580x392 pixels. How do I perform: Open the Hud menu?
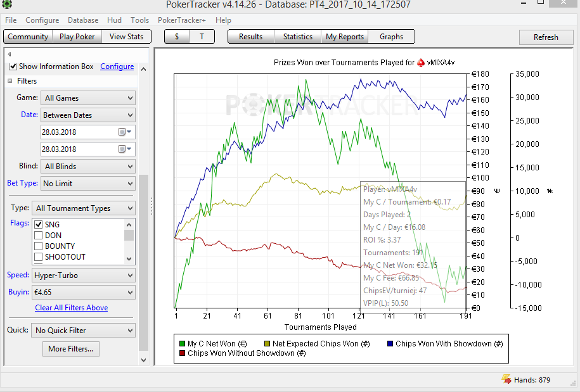114,20
